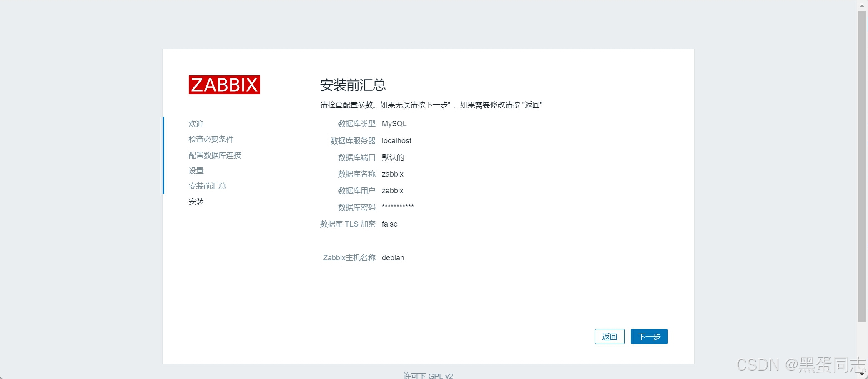Click the 数据库服务器 label
Viewport: 868px width, 379px height.
(x=353, y=141)
